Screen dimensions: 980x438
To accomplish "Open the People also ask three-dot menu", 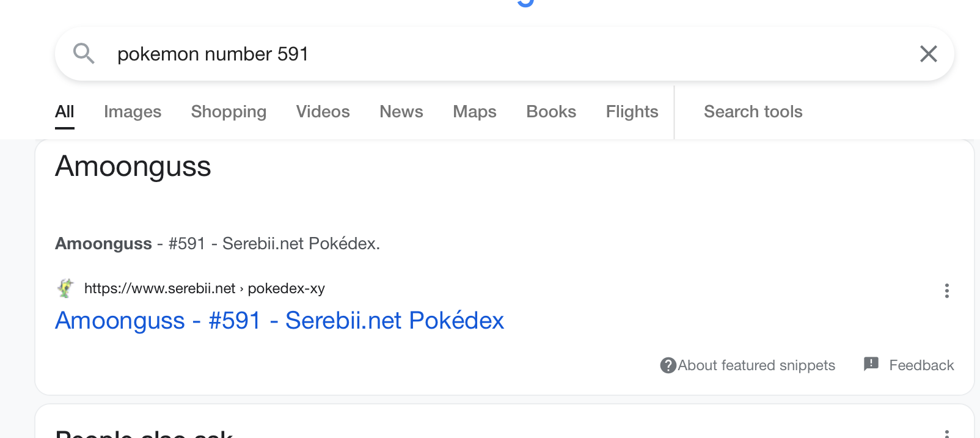I will [946, 433].
